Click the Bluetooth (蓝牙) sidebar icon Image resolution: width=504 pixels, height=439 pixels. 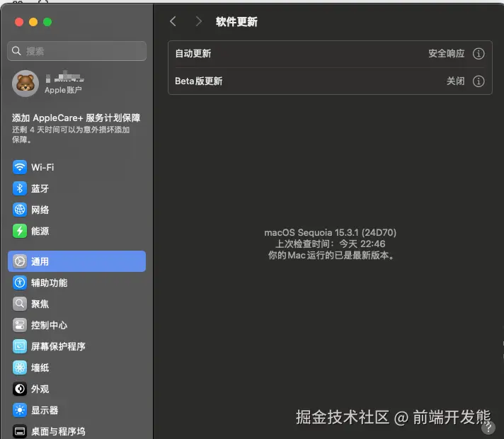[20, 188]
